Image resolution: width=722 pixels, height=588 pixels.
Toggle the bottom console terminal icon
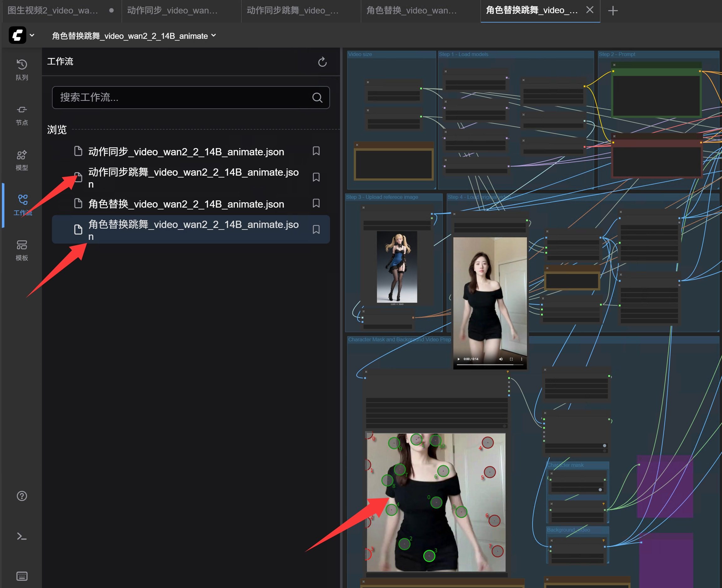click(x=22, y=536)
